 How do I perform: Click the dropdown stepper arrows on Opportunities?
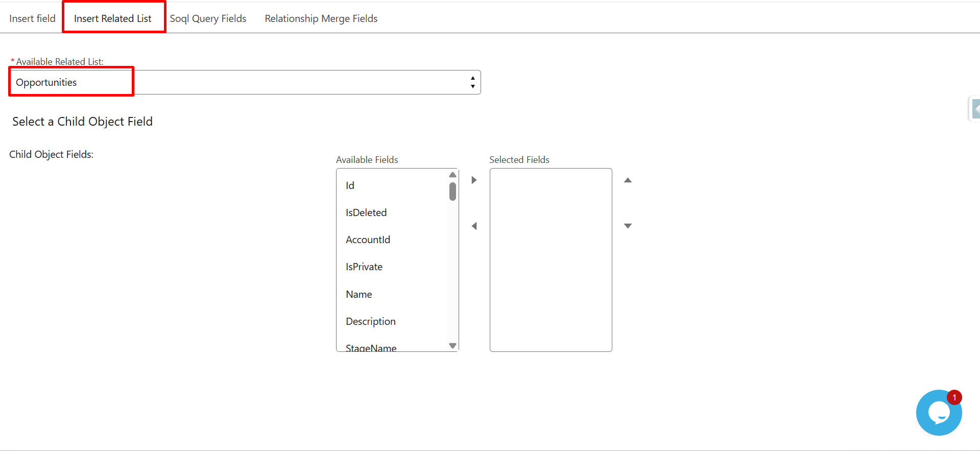(x=473, y=82)
